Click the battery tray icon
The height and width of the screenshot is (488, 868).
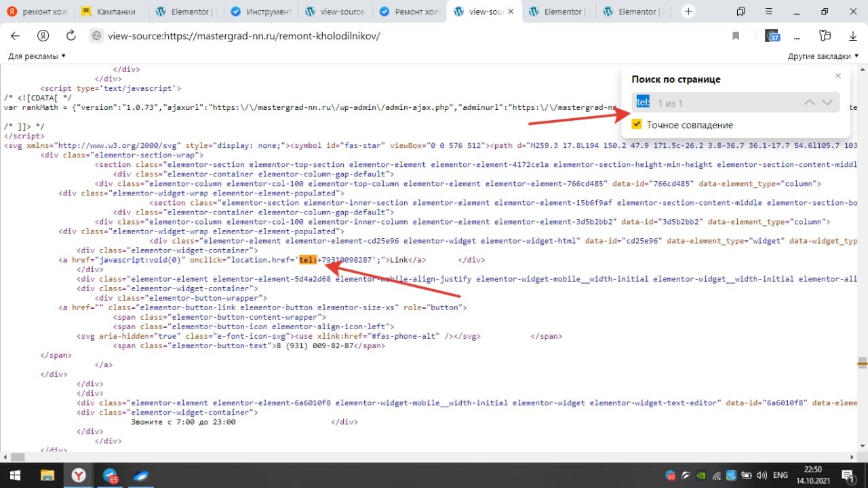pyautogui.click(x=747, y=475)
